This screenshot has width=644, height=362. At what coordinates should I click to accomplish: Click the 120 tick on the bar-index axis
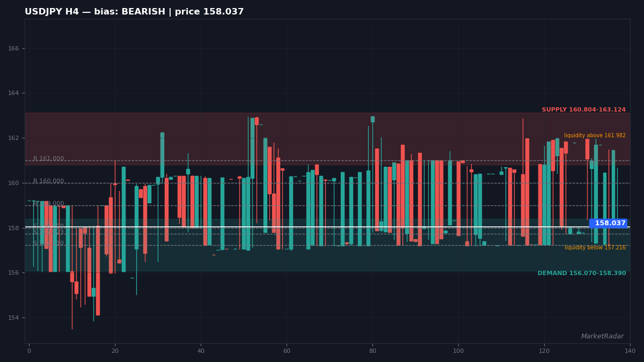pyautogui.click(x=544, y=351)
